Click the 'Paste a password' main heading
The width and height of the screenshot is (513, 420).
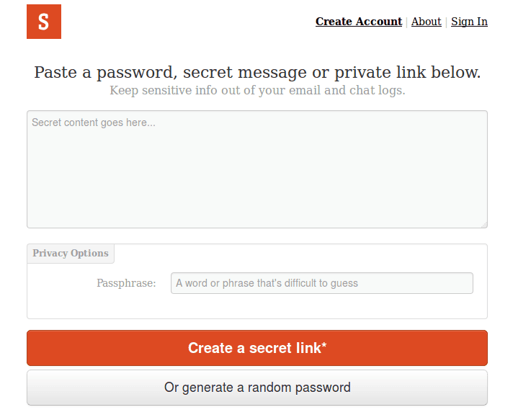click(x=257, y=73)
